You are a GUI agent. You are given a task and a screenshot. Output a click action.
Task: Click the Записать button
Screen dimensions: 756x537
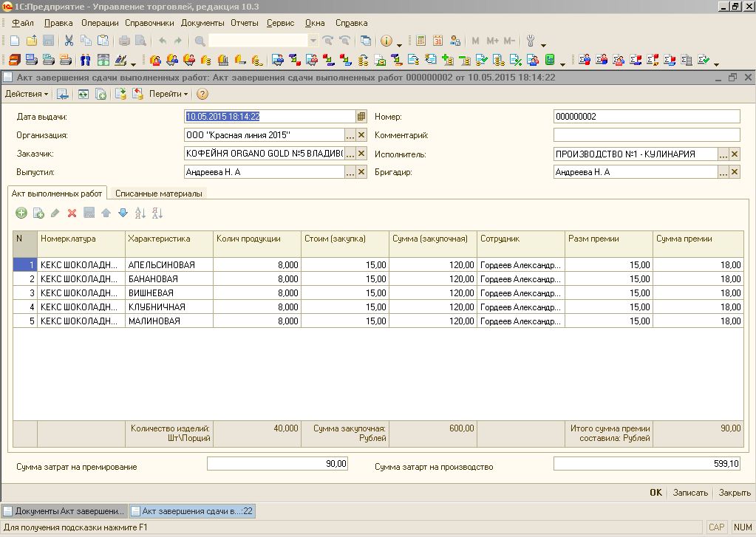pyautogui.click(x=690, y=493)
